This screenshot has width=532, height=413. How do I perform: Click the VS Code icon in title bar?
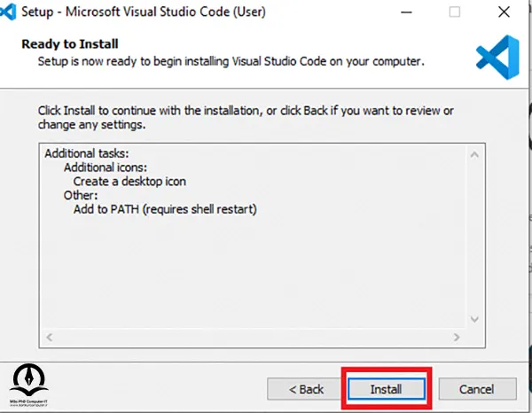(7, 12)
